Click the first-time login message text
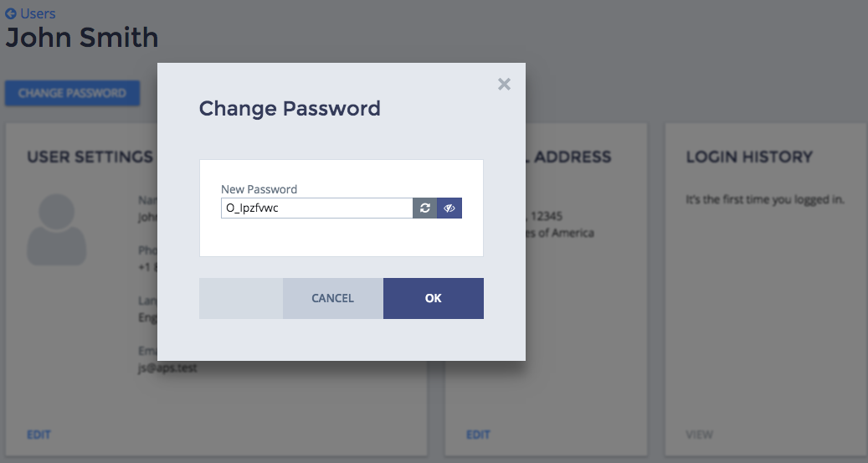Image resolution: width=868 pixels, height=463 pixels. pos(765,200)
